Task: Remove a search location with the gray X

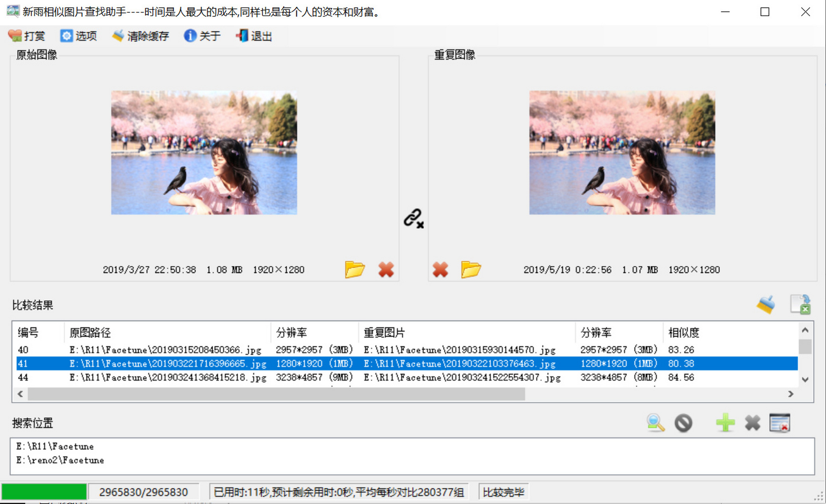Action: tap(752, 423)
